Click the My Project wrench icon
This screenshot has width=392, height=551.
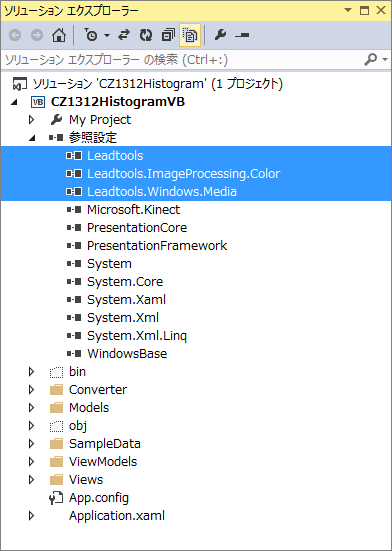56,120
